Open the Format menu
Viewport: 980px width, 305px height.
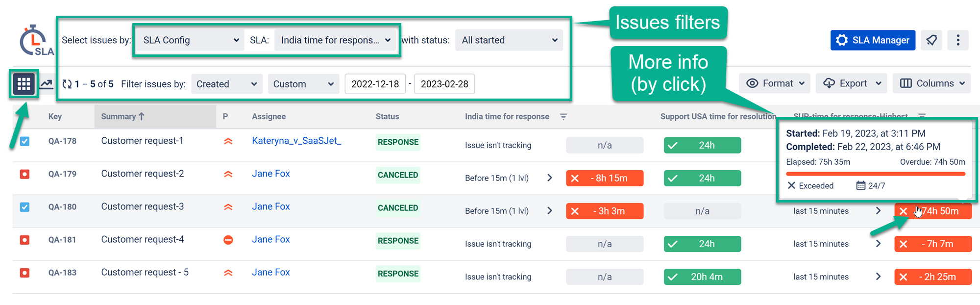click(775, 83)
